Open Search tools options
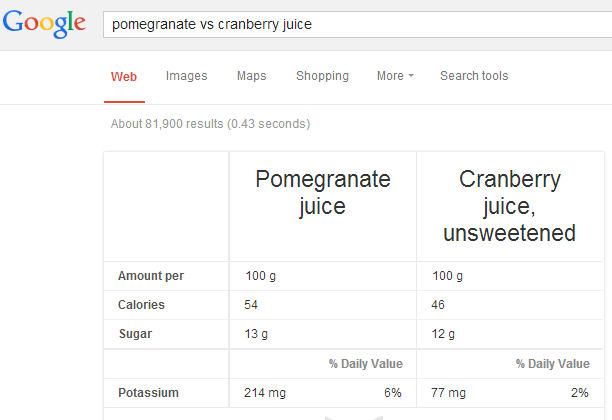Viewport: 612px width, 420px height. point(474,76)
